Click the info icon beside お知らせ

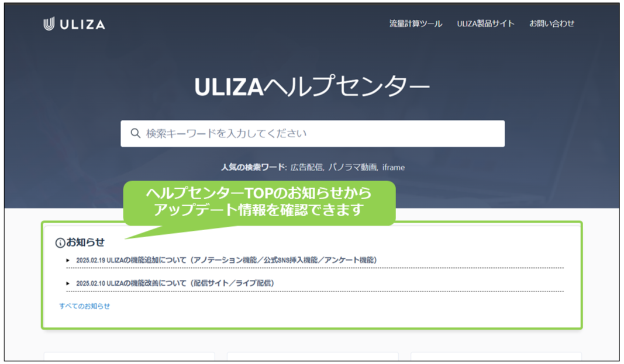[x=60, y=243]
